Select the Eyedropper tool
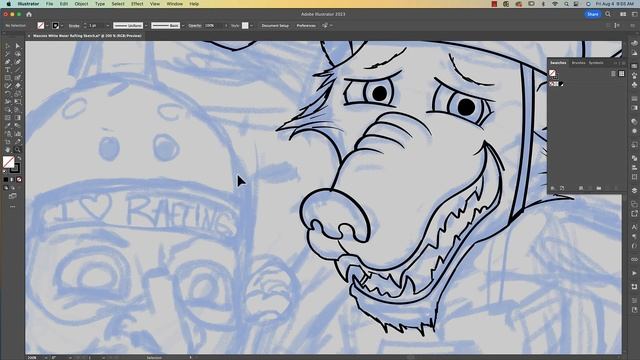 click(7, 126)
